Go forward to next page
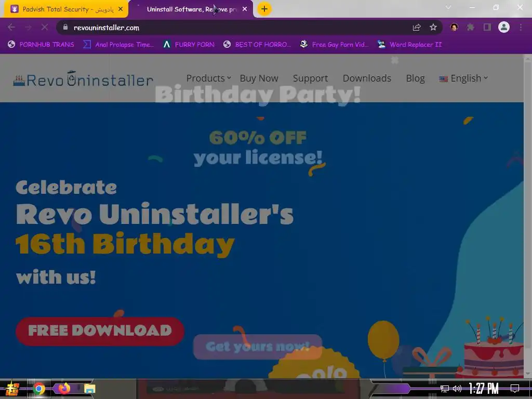 point(28,28)
